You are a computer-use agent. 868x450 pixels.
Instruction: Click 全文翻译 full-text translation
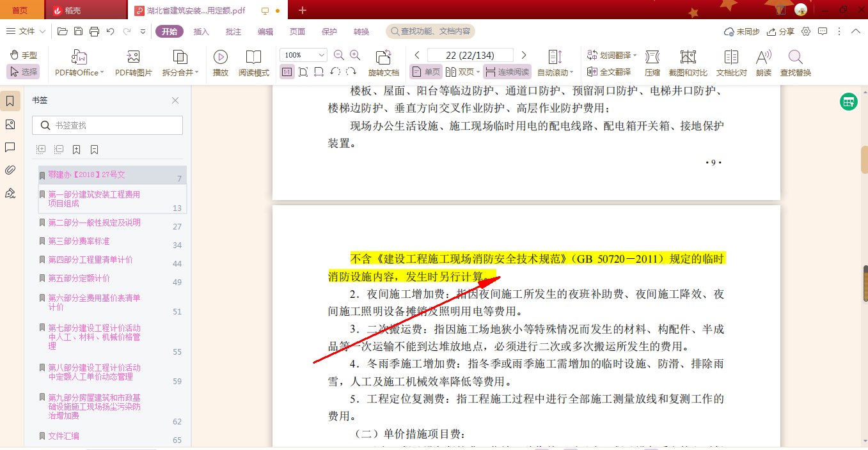click(609, 72)
